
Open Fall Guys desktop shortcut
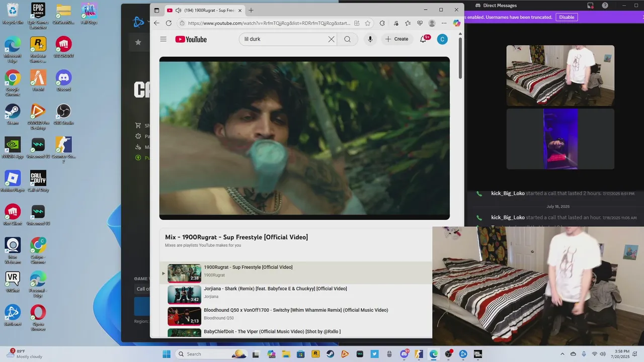coord(89,14)
